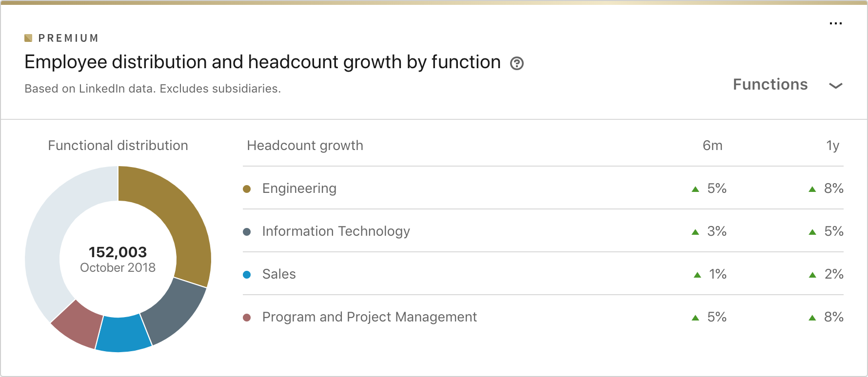Screen dimensions: 868x377
Task: Click the Program and Project Management label
Action: [x=369, y=317]
